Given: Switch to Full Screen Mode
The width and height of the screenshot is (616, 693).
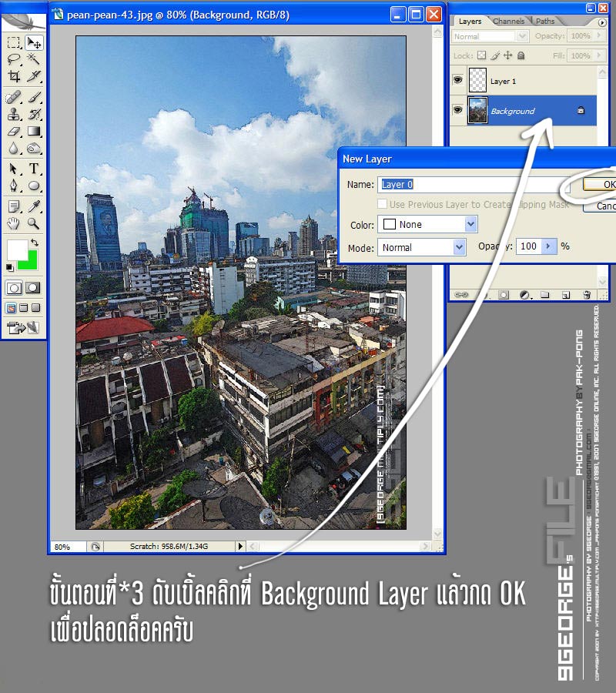Looking at the screenshot, I should (x=35, y=308).
